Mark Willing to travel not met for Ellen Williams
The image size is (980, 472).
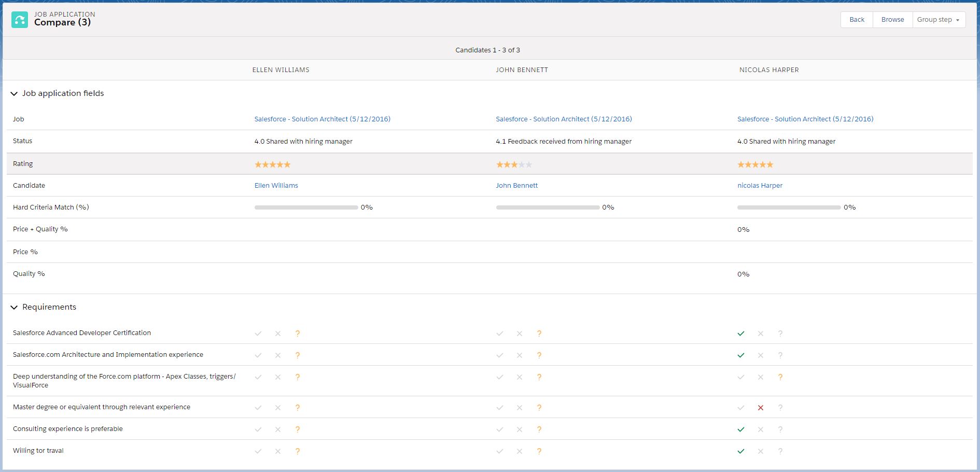click(278, 451)
